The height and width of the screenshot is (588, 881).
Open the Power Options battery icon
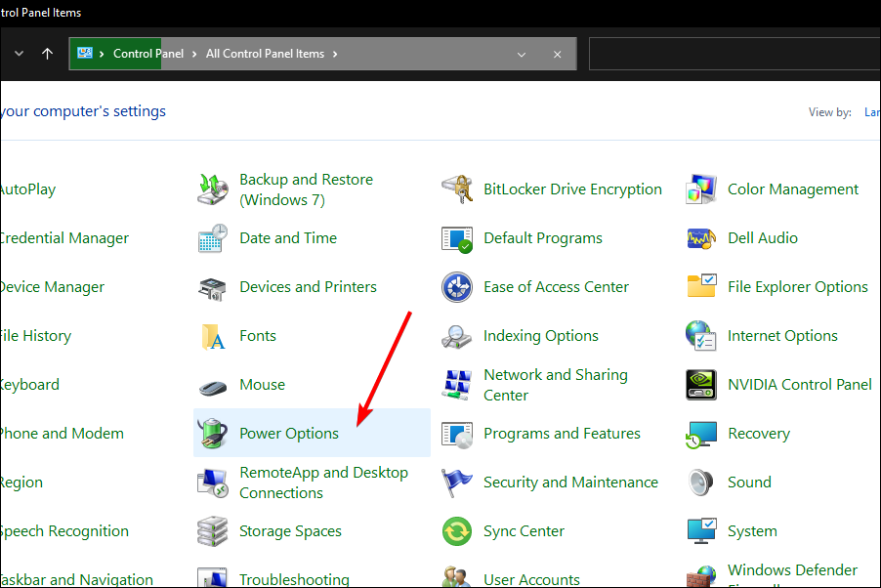coord(213,434)
